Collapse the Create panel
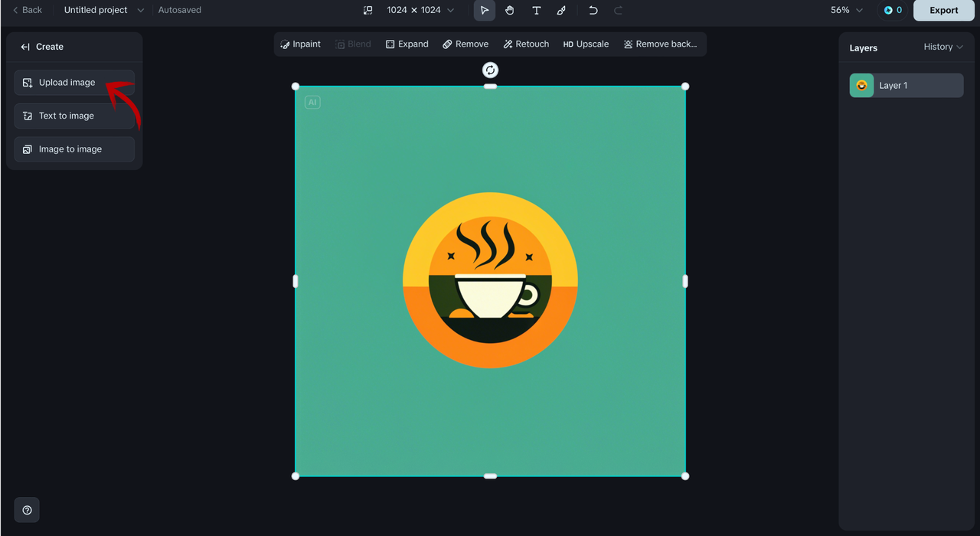The width and height of the screenshot is (980, 536). tap(25, 47)
